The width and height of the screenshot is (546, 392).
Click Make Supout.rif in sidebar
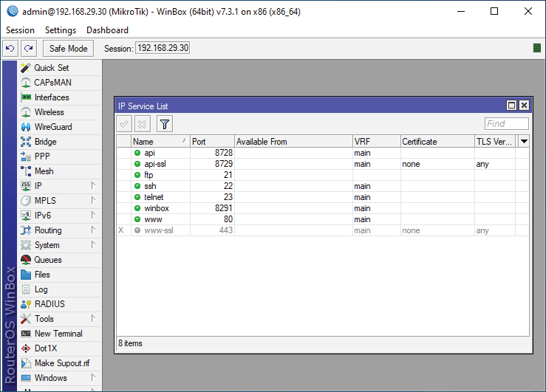(60, 363)
